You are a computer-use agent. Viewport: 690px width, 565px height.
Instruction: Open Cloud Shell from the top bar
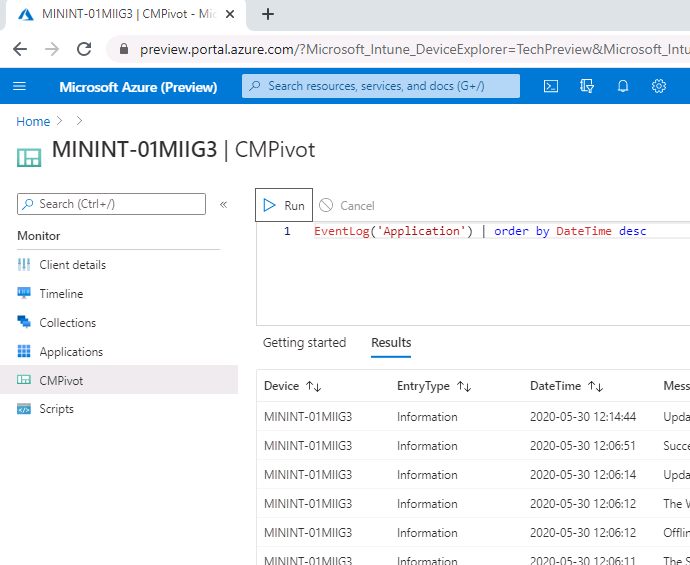[551, 86]
